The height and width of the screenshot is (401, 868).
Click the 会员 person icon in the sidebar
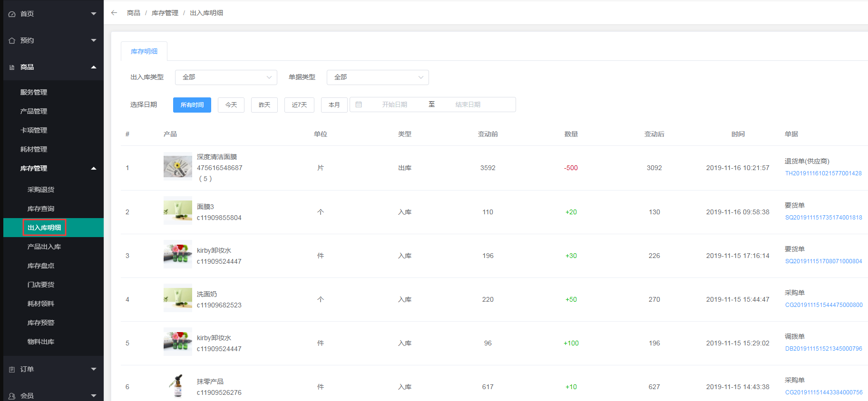(12, 396)
